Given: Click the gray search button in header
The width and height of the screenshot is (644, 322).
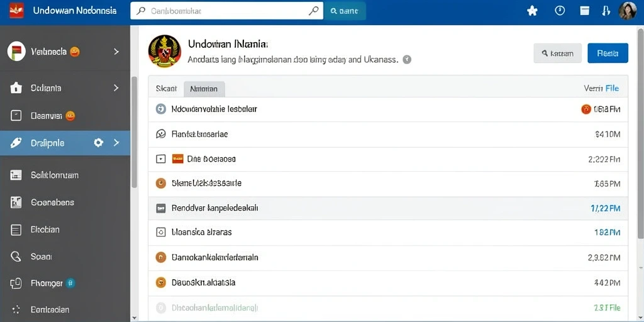Looking at the screenshot, I should [x=557, y=53].
